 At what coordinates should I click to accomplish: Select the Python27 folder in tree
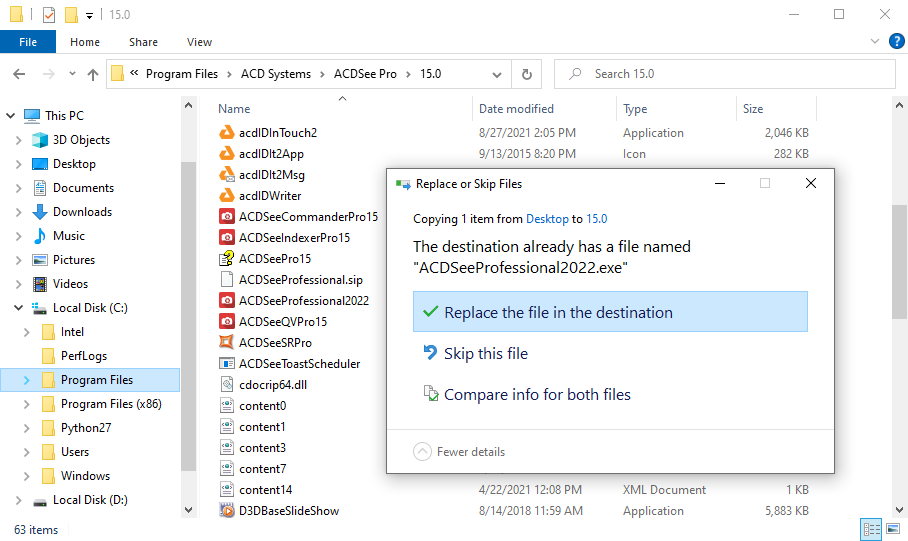[x=86, y=428]
